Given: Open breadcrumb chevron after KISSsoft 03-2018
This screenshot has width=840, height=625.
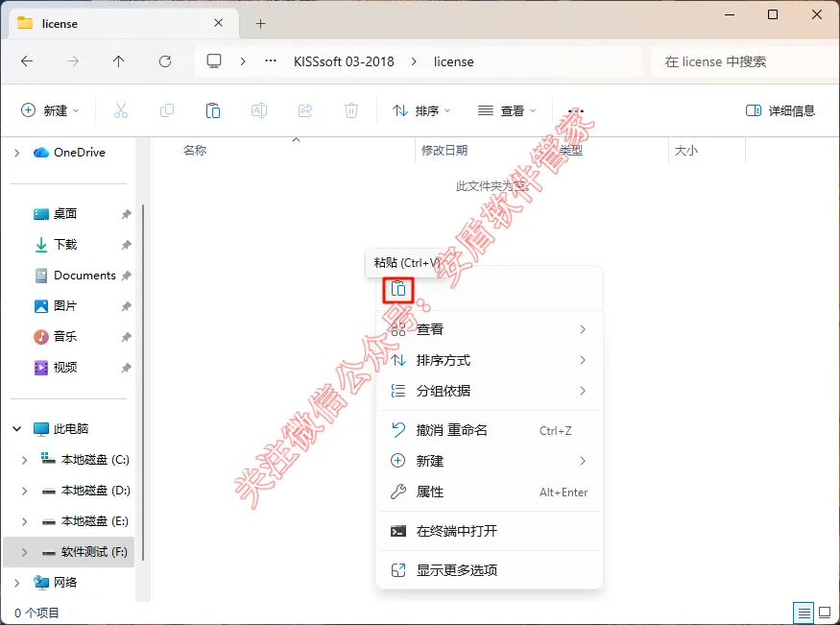Looking at the screenshot, I should click(x=414, y=61).
